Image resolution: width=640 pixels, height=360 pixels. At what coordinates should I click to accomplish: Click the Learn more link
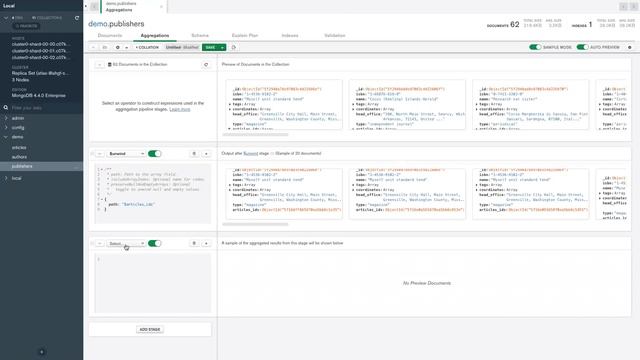click(180, 109)
